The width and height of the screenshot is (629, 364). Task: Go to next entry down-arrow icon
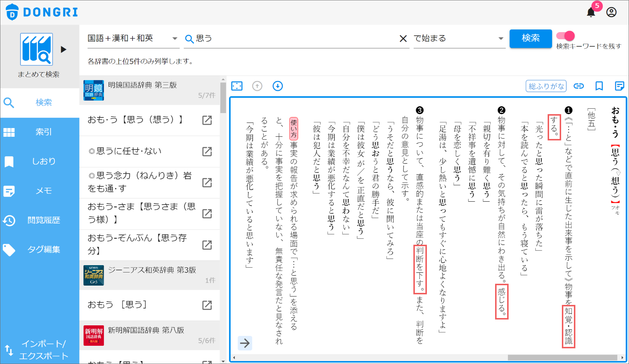coord(278,86)
